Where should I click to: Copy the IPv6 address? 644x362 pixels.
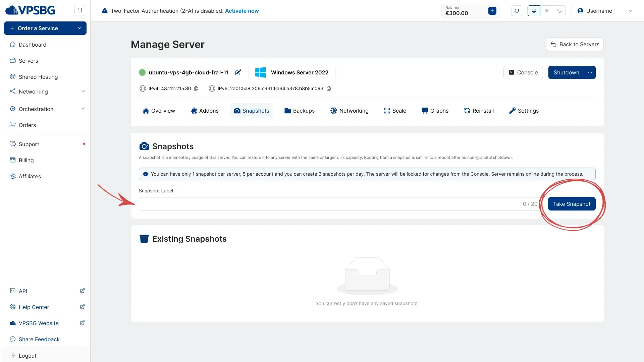tap(329, 88)
